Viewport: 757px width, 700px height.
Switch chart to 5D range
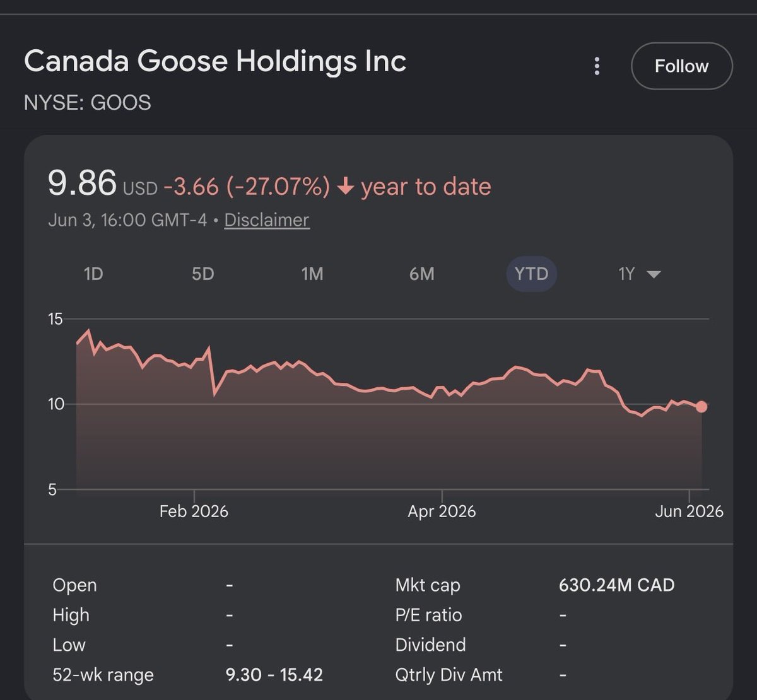202,274
